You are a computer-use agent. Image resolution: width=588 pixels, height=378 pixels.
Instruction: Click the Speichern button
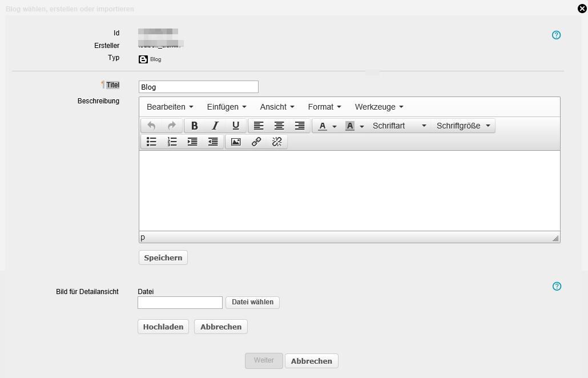[163, 258]
